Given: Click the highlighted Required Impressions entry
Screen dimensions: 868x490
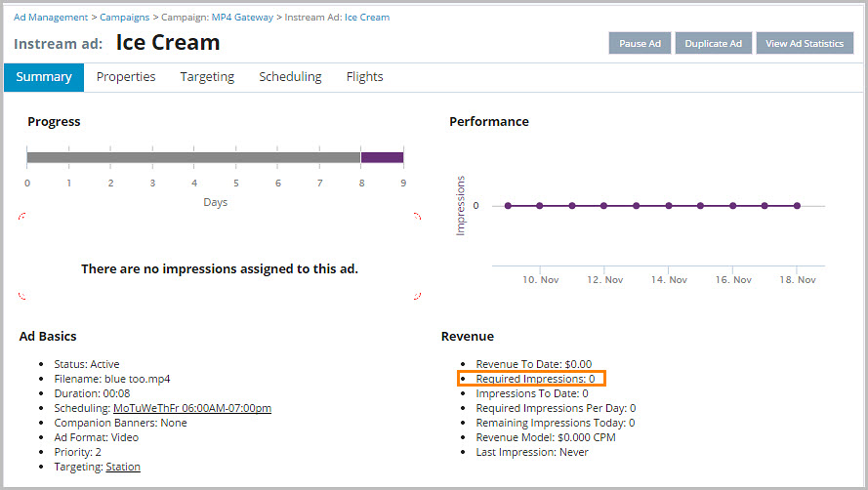Looking at the screenshot, I should [534, 379].
